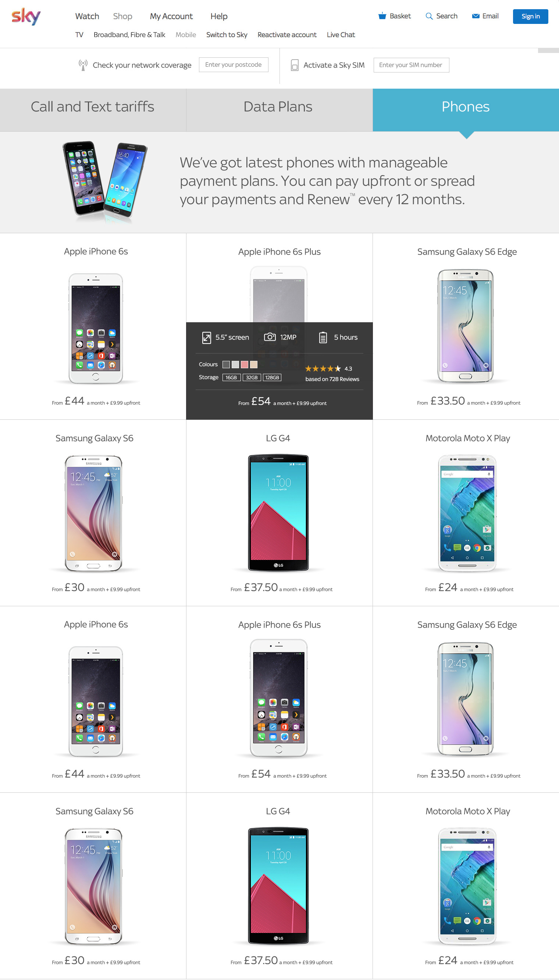Select the 128GB storage option

click(x=272, y=377)
